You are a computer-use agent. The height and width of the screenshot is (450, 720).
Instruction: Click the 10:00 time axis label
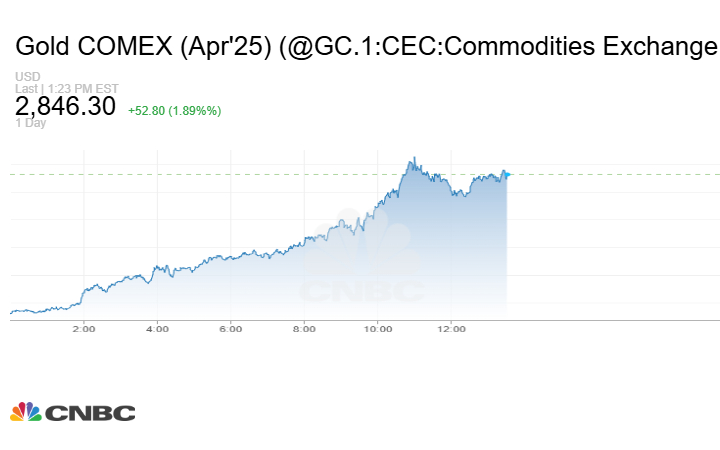coord(378,328)
